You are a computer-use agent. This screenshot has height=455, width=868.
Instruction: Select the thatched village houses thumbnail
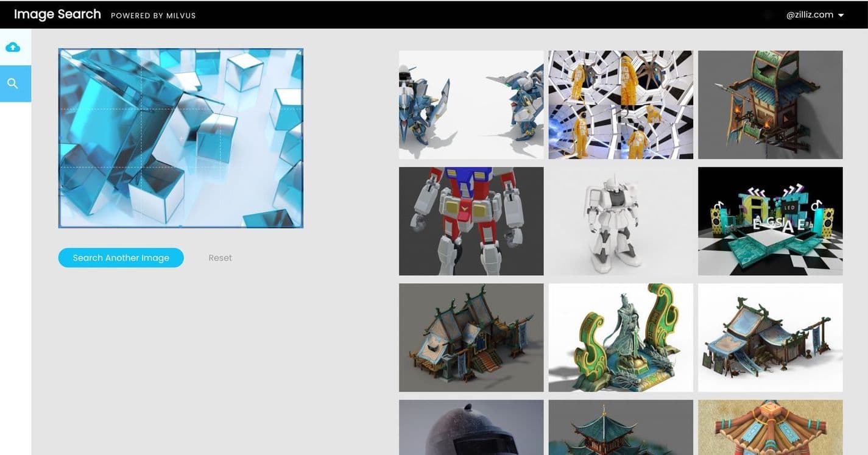(471, 337)
